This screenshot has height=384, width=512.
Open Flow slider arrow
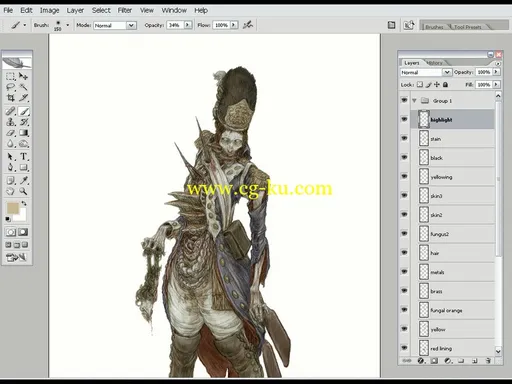(234, 25)
